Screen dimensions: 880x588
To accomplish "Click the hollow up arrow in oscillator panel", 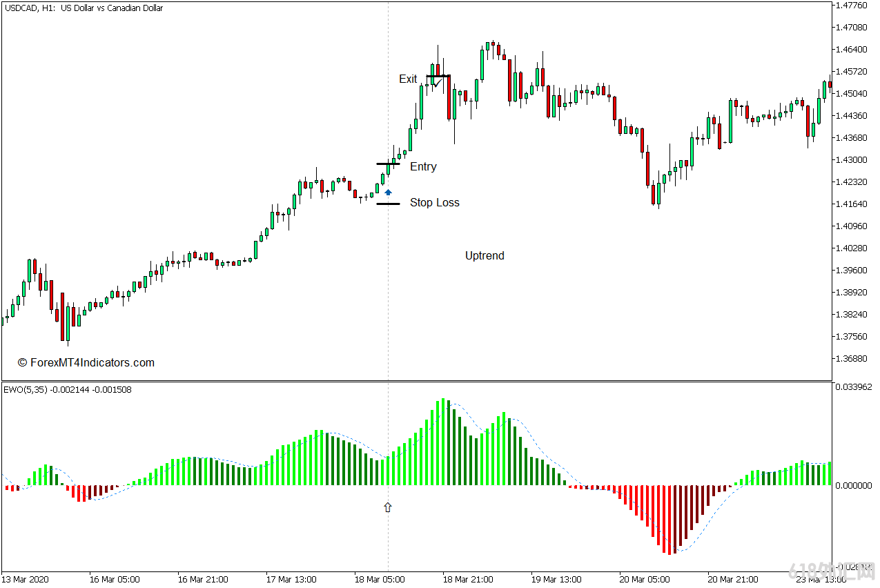I will point(388,507).
